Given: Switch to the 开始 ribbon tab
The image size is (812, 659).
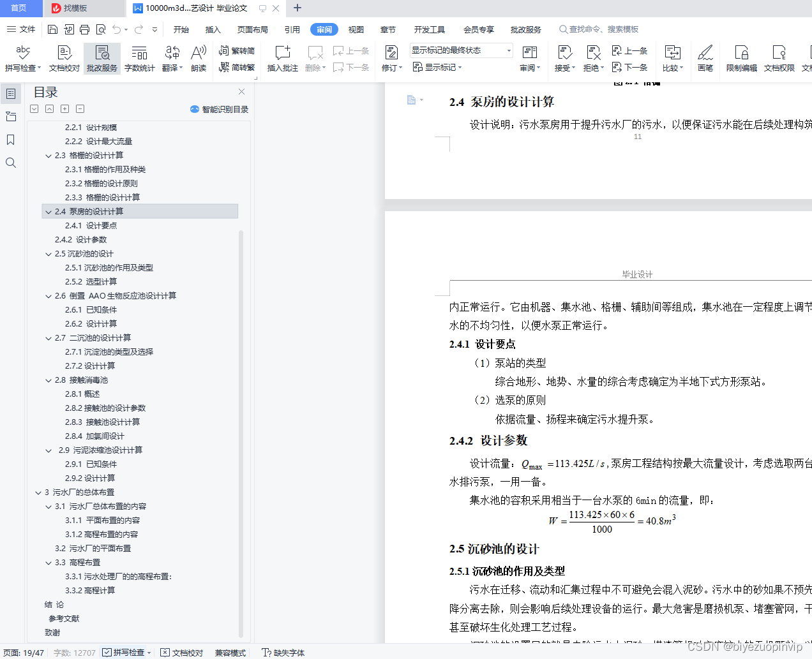Looking at the screenshot, I should click(181, 29).
